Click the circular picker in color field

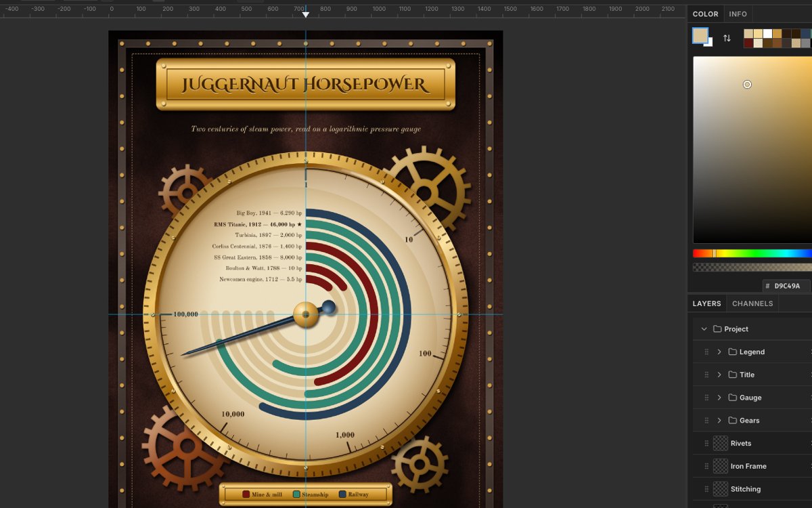(x=747, y=85)
